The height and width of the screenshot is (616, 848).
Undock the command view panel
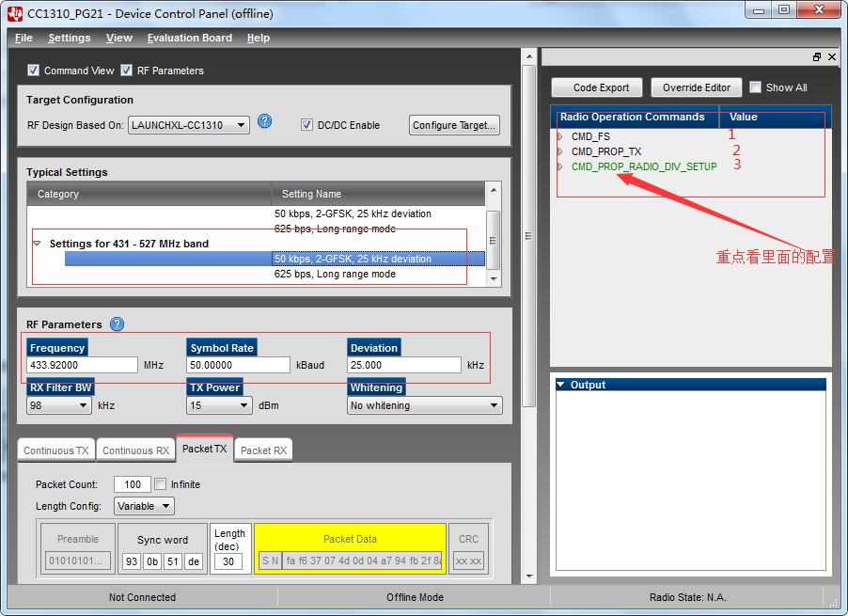tap(817, 56)
